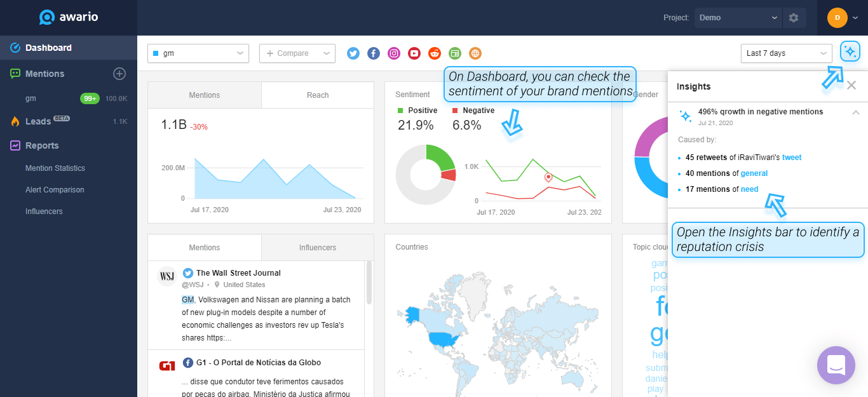
Task: Switch to the Mentions chart tab
Action: click(205, 95)
